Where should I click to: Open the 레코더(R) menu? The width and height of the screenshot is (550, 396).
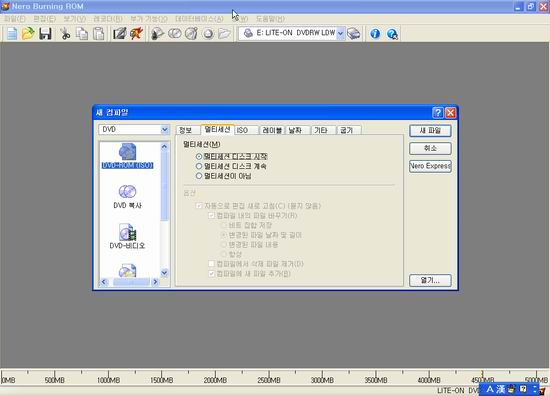pos(108,19)
